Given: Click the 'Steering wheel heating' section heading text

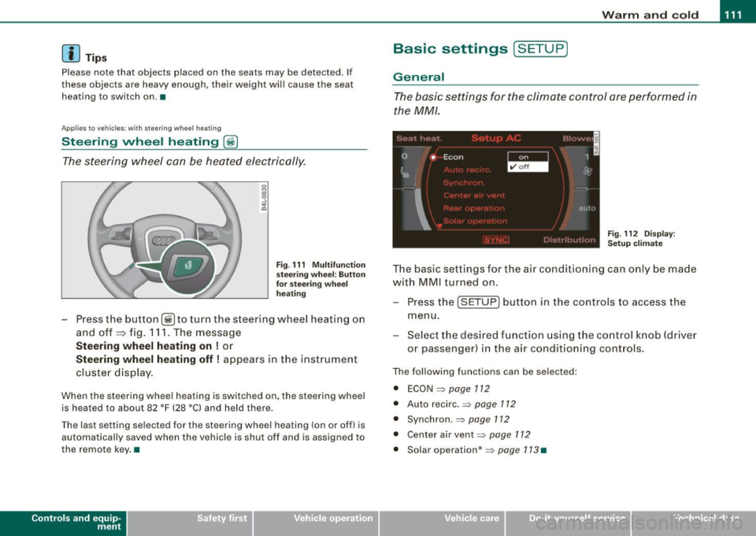Looking at the screenshot, I should coord(140,142).
